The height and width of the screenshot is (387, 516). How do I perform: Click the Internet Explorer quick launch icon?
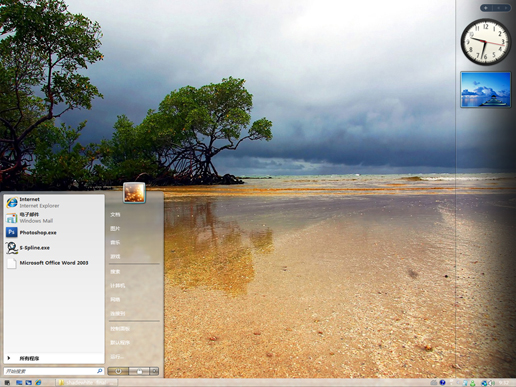tap(38, 382)
